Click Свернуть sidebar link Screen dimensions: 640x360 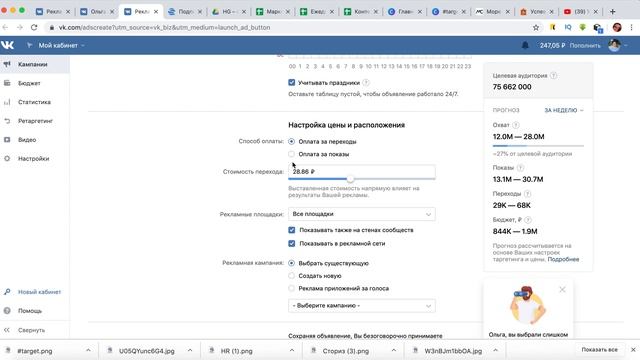[x=31, y=330]
